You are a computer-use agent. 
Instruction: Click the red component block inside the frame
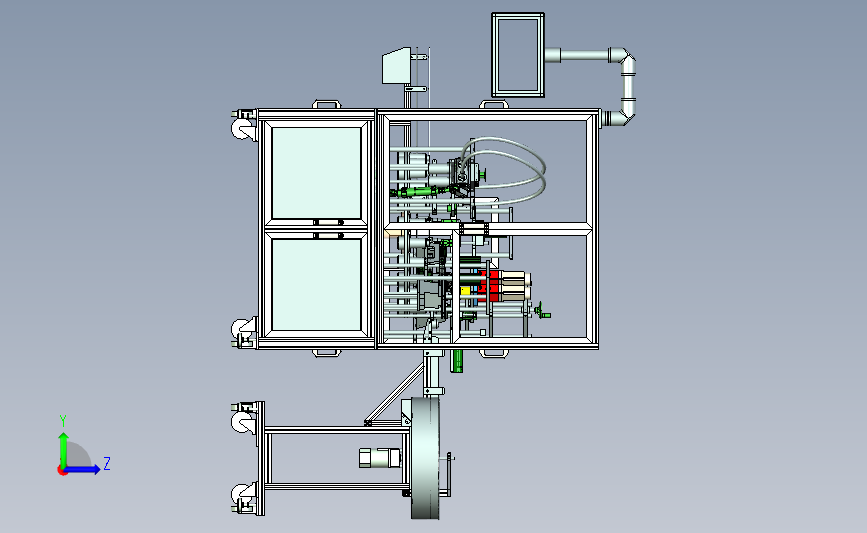pyautogui.click(x=490, y=286)
